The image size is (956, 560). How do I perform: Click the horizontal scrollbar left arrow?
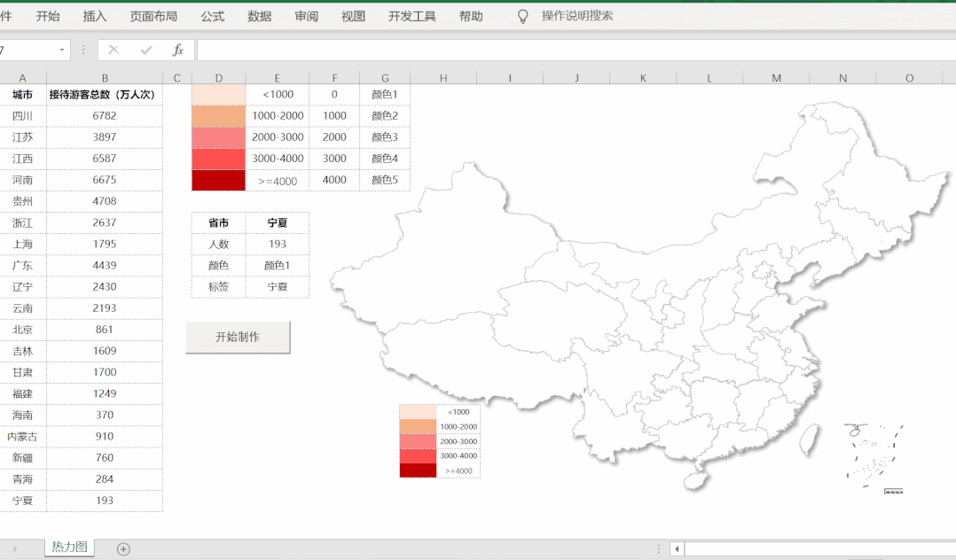point(677,549)
